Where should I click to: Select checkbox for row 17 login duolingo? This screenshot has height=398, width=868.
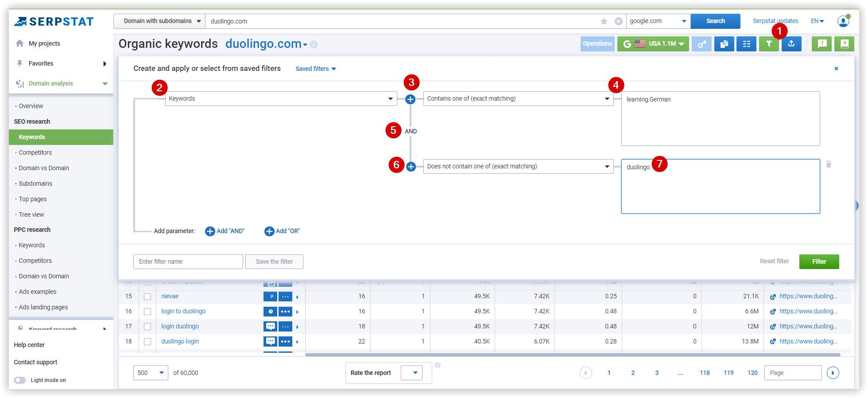click(147, 327)
